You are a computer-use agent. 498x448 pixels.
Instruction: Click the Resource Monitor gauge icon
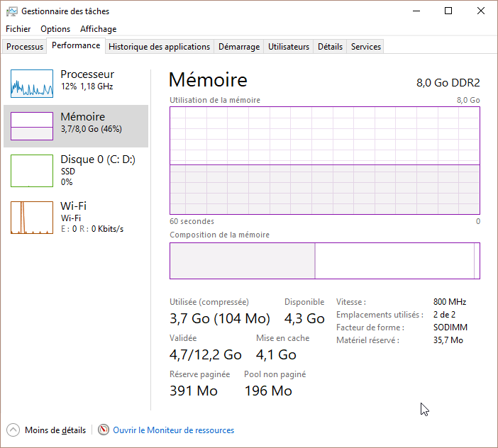click(x=104, y=430)
